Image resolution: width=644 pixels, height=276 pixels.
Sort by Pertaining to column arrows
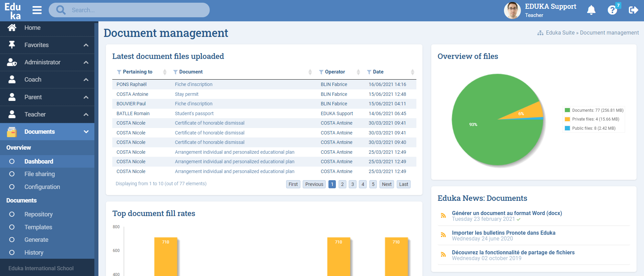165,72
